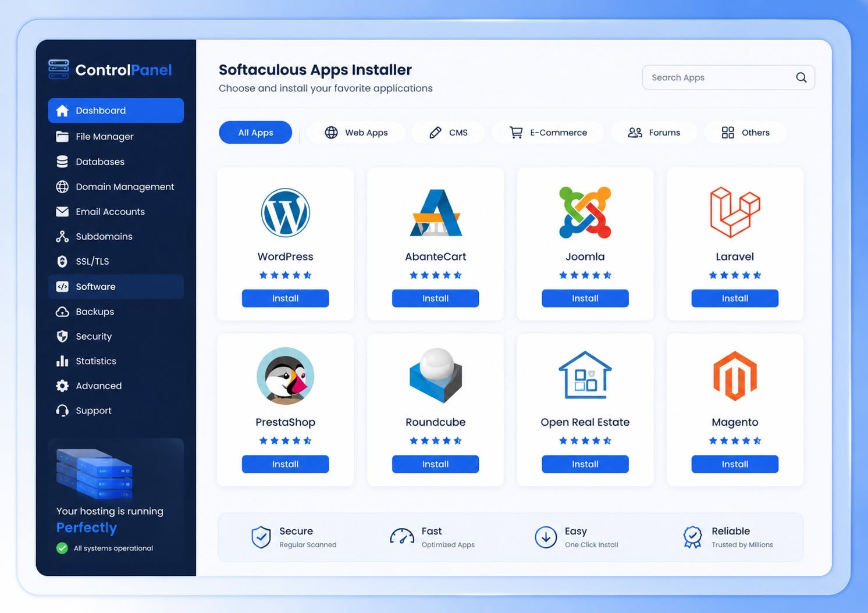Viewport: 868px width, 613px height.
Task: Open the Email Accounts section
Action: click(116, 212)
